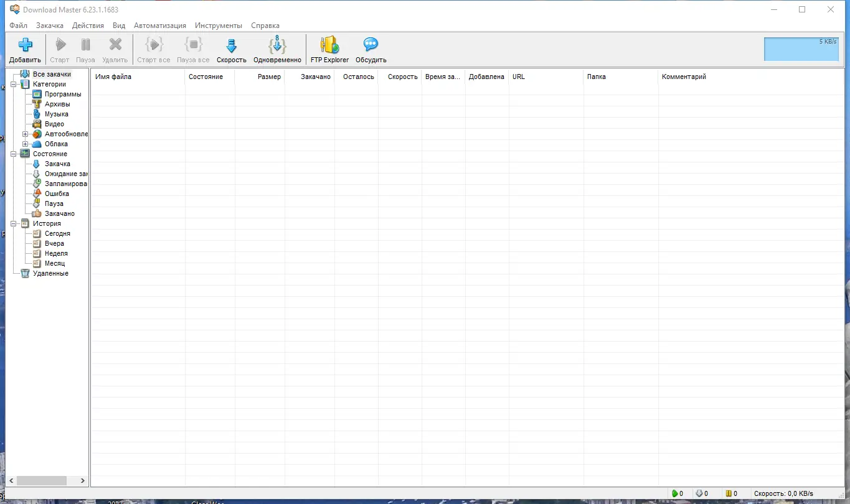This screenshot has height=504, width=850.
Task: Select the Программы category
Action: tap(63, 94)
